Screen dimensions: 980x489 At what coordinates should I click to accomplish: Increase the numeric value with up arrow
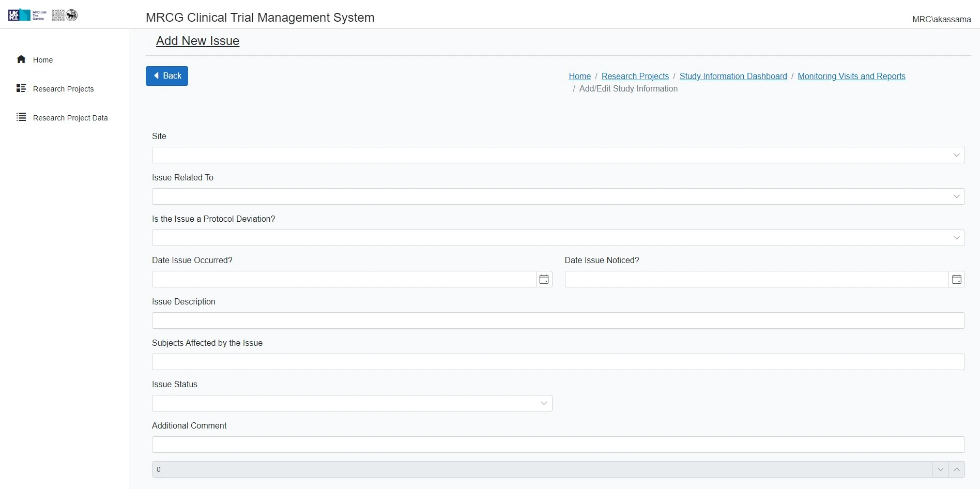pos(956,469)
